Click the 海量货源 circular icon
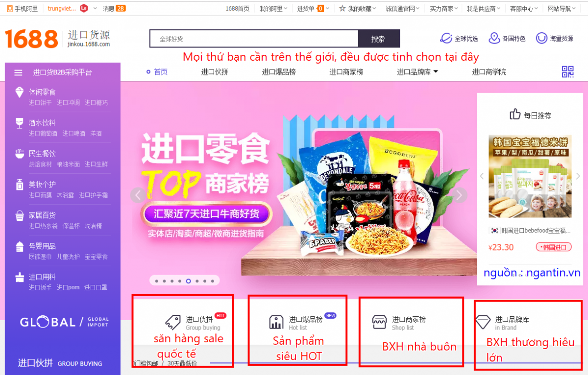 (541, 38)
